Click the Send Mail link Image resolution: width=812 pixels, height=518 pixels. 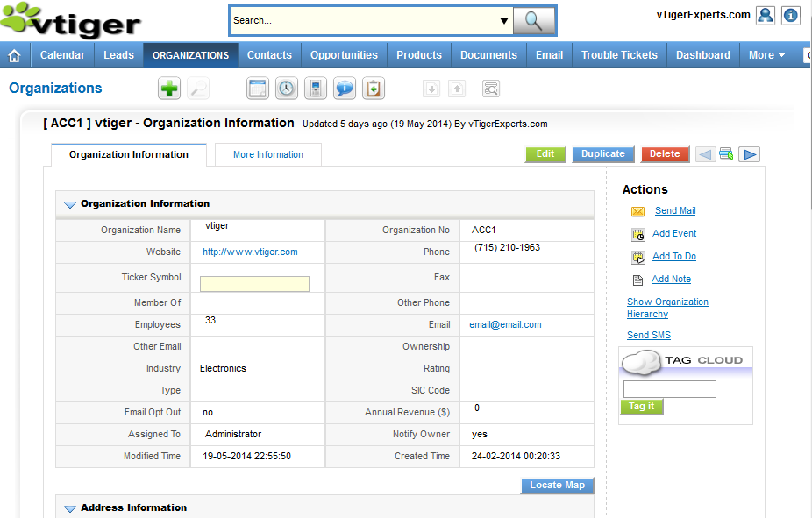click(675, 210)
